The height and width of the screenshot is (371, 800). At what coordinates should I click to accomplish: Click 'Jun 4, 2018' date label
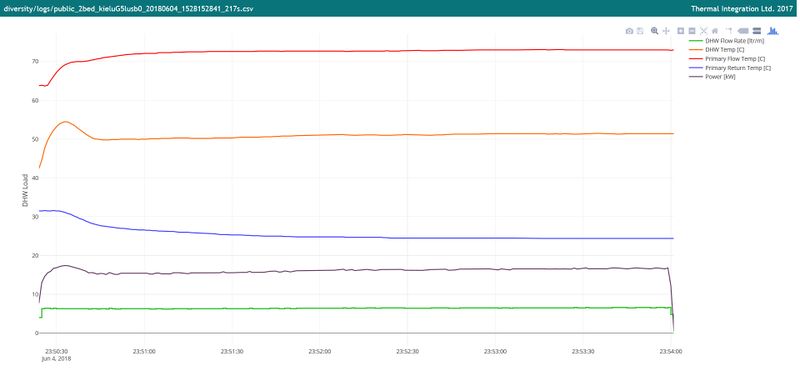click(x=58, y=358)
